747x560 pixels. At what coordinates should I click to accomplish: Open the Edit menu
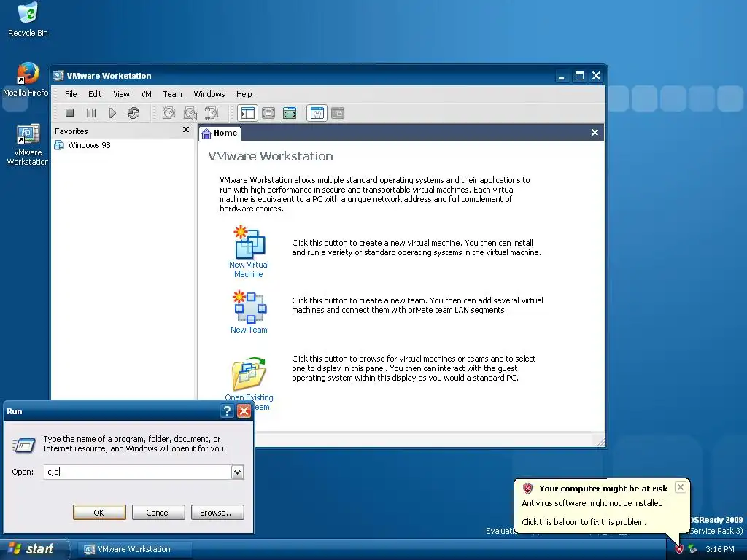click(95, 94)
